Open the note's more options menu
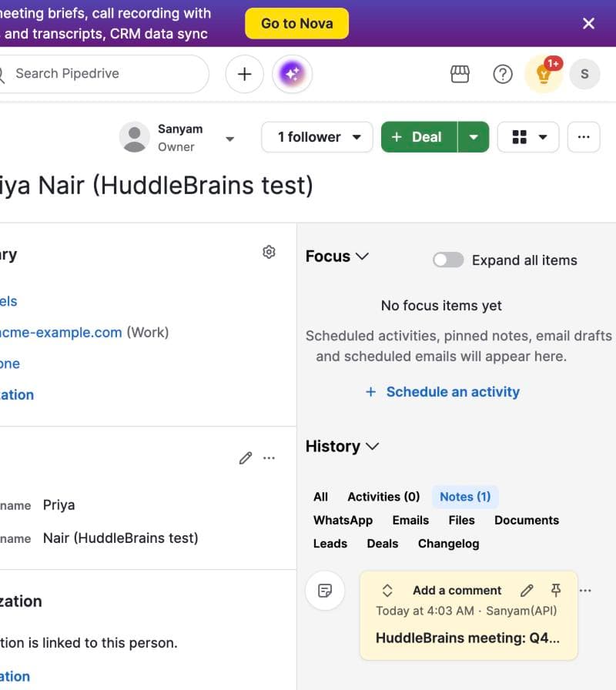The image size is (616, 690). click(585, 591)
